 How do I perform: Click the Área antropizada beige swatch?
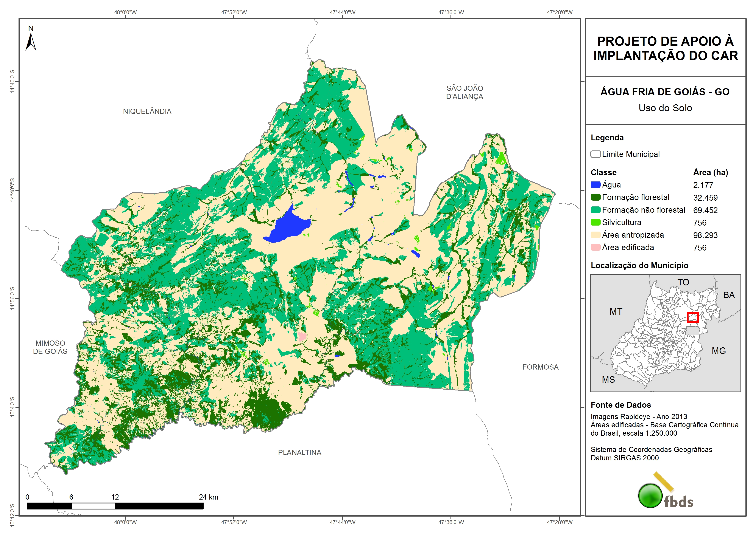click(595, 235)
